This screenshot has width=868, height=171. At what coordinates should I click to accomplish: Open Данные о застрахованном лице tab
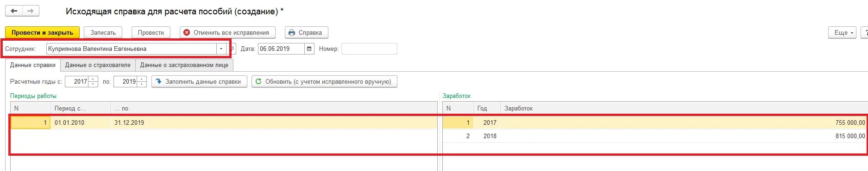tap(184, 65)
